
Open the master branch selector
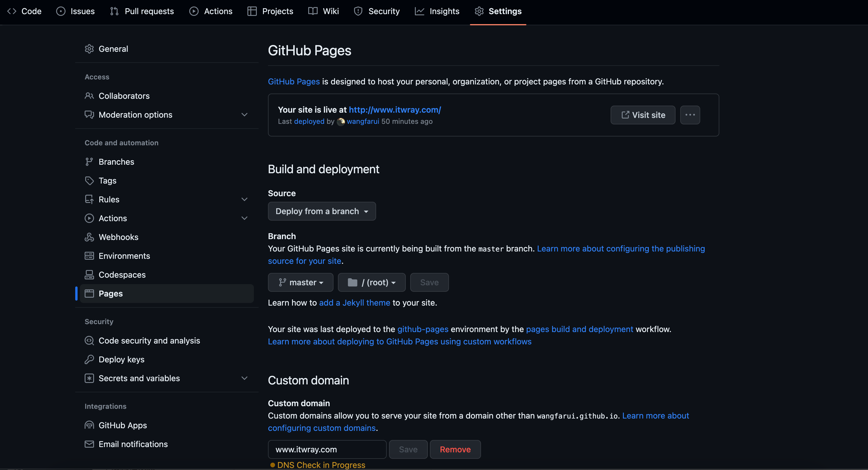pos(301,282)
